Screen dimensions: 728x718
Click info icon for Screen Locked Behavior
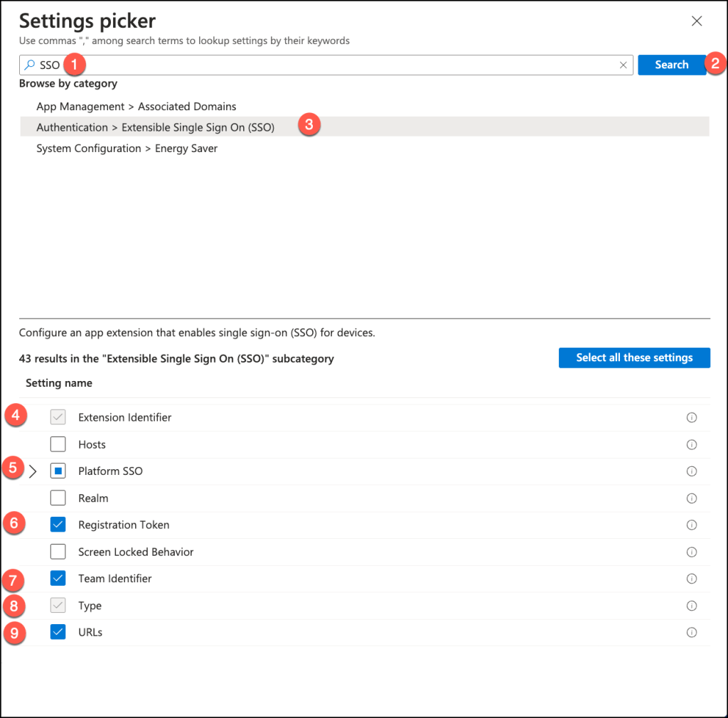pyautogui.click(x=691, y=552)
